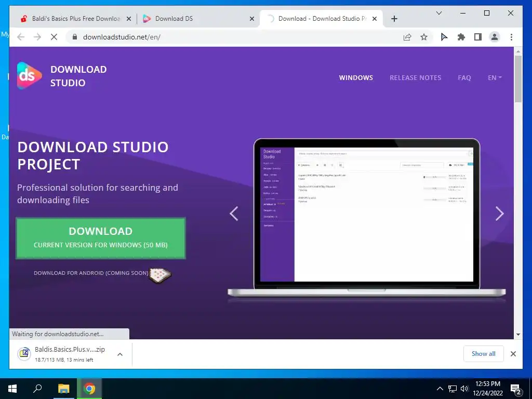Bookmark this tab with the star
This screenshot has width=532, height=399.
(424, 37)
